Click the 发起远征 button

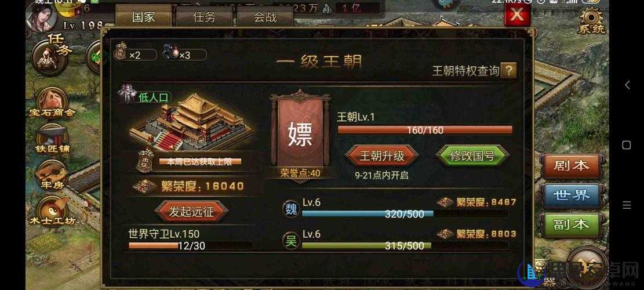click(191, 212)
